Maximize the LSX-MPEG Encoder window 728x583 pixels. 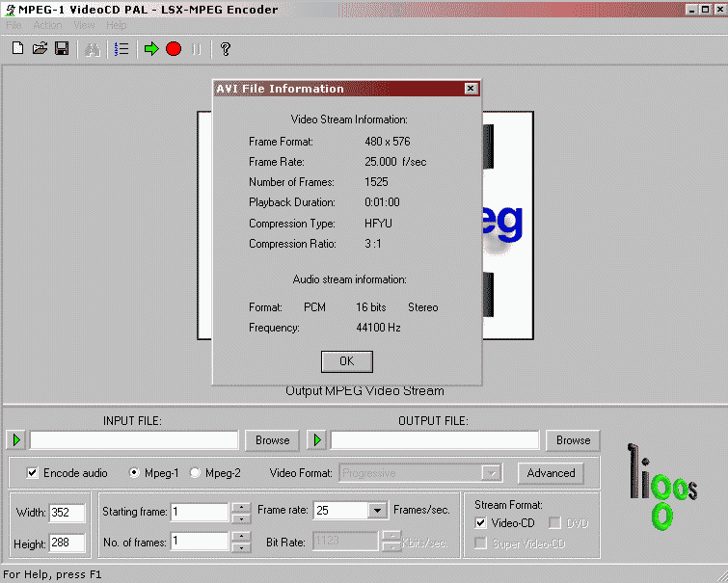pos(705,10)
